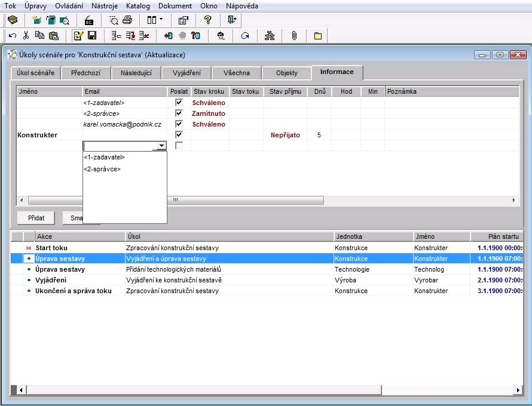Open the Nápověda menu
532x406 pixels.
(242, 6)
